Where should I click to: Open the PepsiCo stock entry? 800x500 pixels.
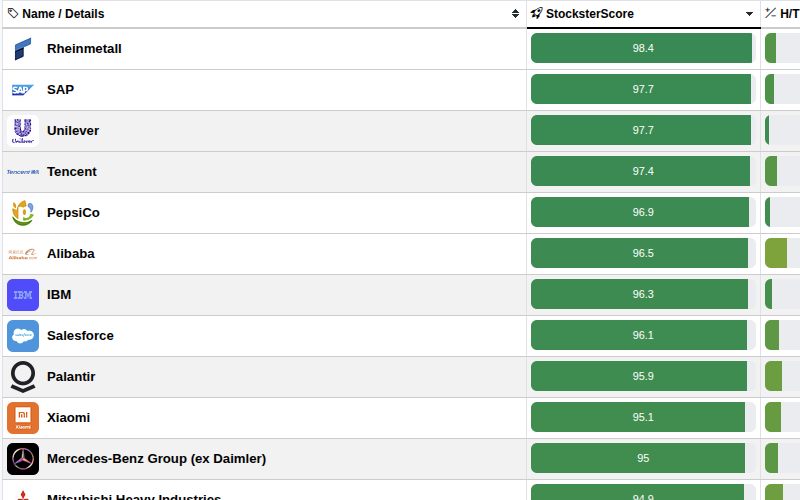click(x=73, y=213)
